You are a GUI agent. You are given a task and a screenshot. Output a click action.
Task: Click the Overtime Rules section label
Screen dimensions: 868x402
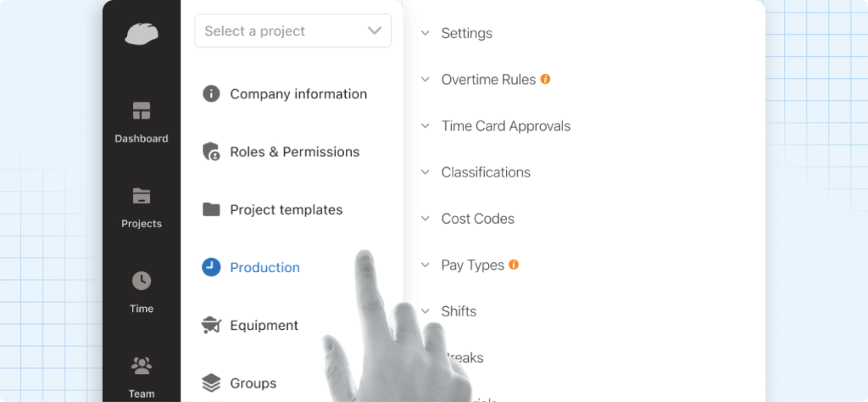coord(488,80)
